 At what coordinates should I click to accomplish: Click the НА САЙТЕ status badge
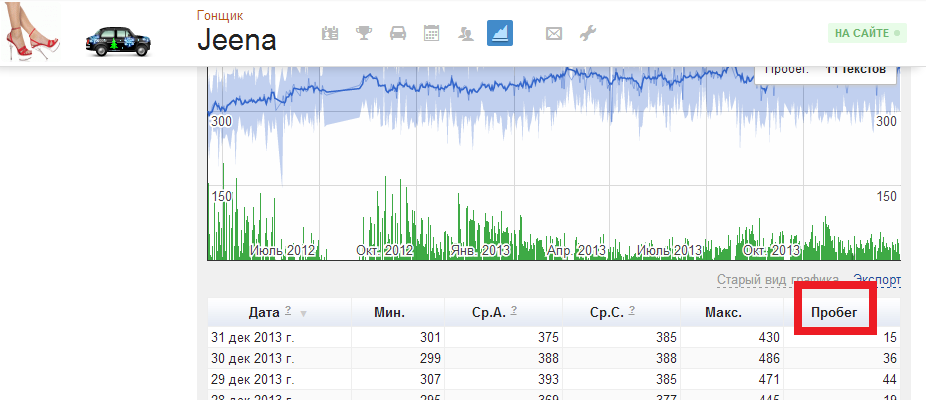pos(866,33)
